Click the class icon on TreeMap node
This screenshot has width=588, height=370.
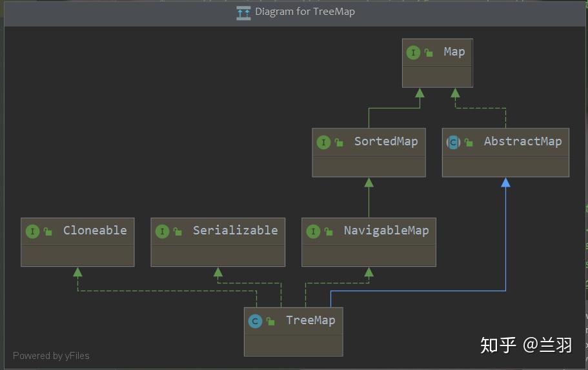point(255,321)
